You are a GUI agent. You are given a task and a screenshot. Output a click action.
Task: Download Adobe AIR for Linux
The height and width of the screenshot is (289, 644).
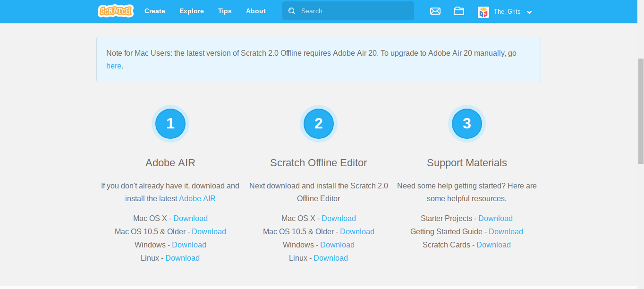(182, 258)
